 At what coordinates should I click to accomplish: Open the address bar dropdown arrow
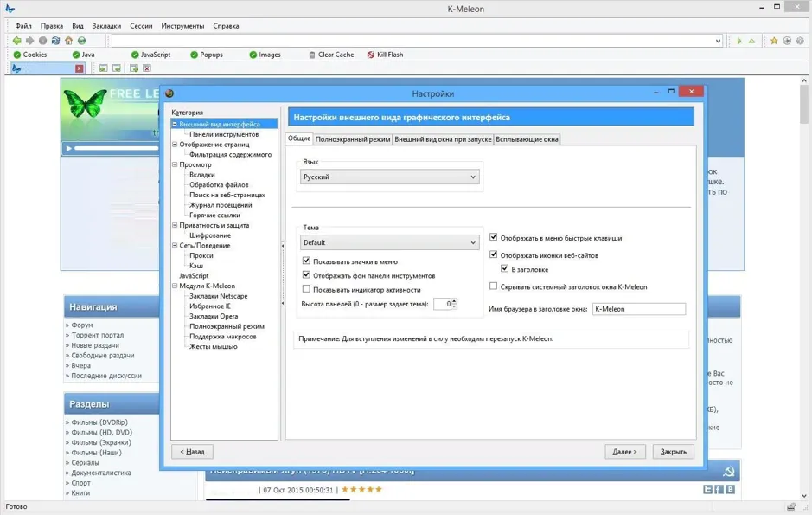[718, 41]
